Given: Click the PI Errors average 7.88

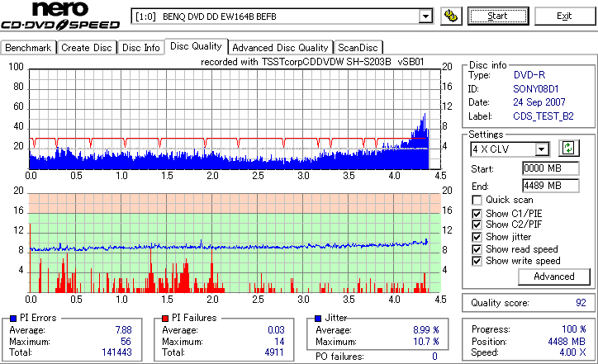Looking at the screenshot, I should (x=124, y=329).
